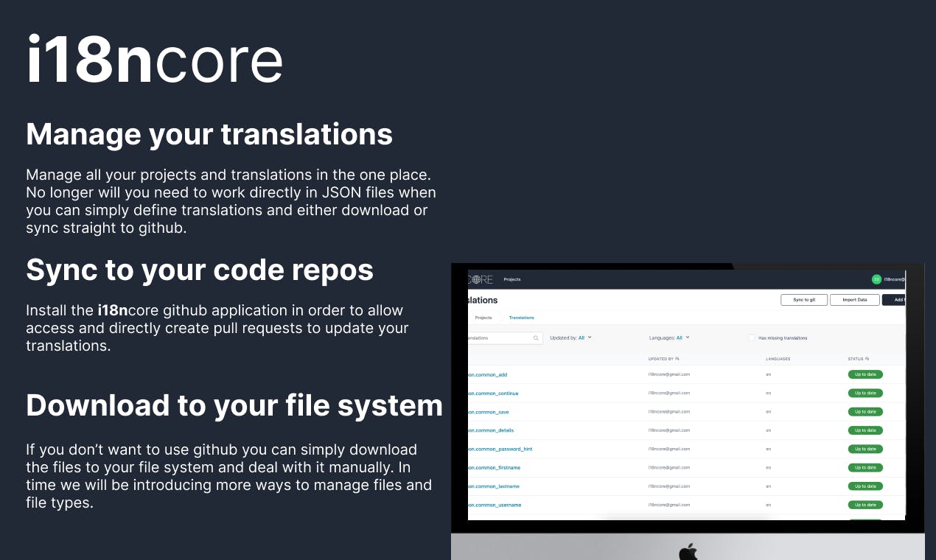Click the i18ncore@gmail.com cell in the common_lastname row
936x560 pixels.
(669, 486)
